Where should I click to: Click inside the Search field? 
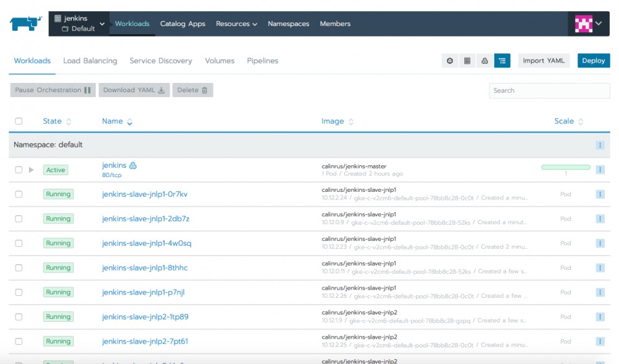(x=548, y=90)
